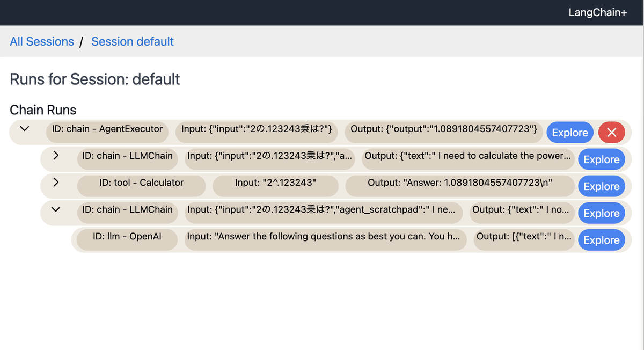Click the Chain Runs section heading

pos(43,110)
